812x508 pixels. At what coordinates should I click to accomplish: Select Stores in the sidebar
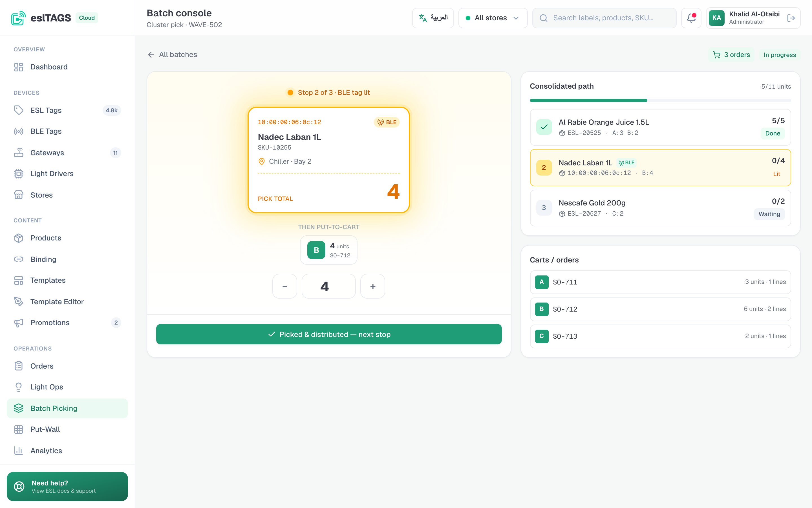(67, 195)
